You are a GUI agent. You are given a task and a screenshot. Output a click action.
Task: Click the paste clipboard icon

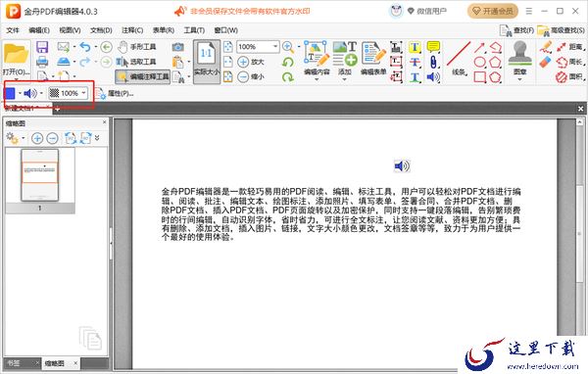pos(178,62)
